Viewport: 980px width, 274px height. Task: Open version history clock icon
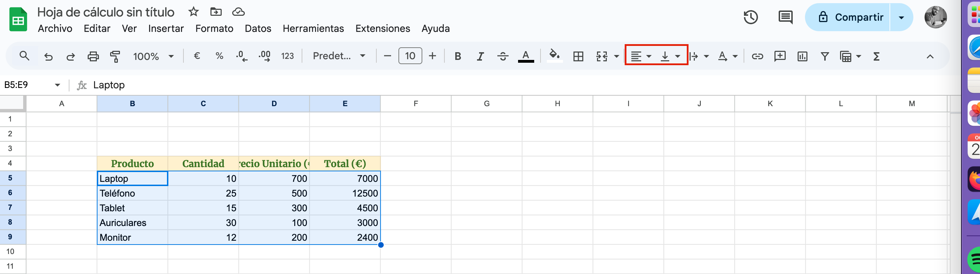pyautogui.click(x=751, y=18)
